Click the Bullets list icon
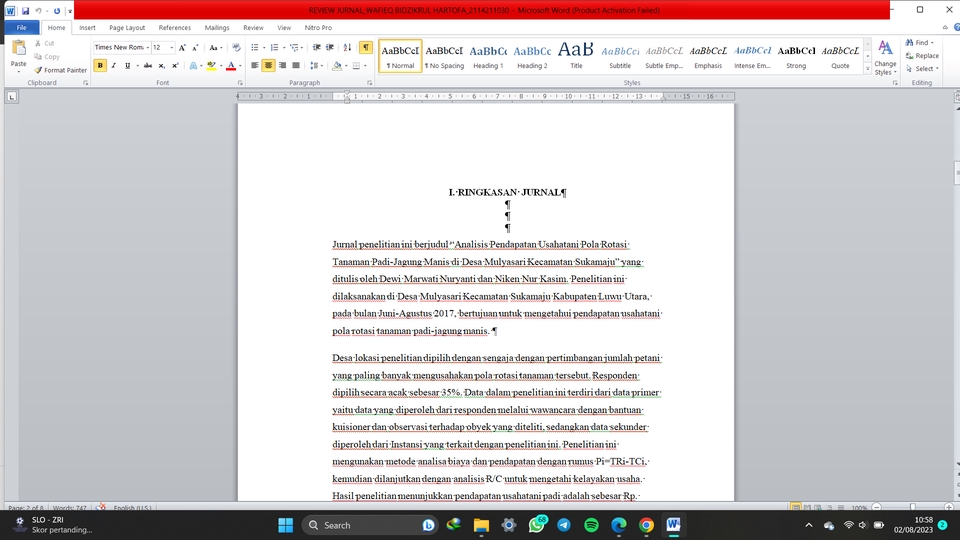Image resolution: width=960 pixels, height=540 pixels. point(255,47)
